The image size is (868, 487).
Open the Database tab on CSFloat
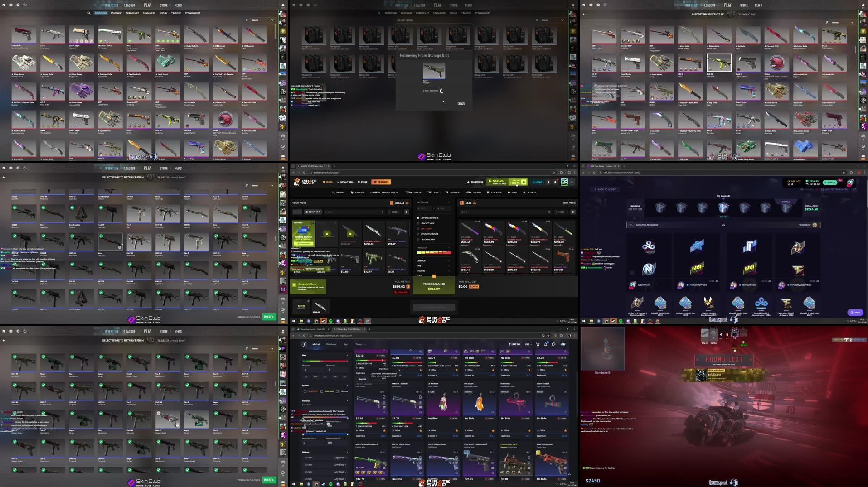pos(331,344)
